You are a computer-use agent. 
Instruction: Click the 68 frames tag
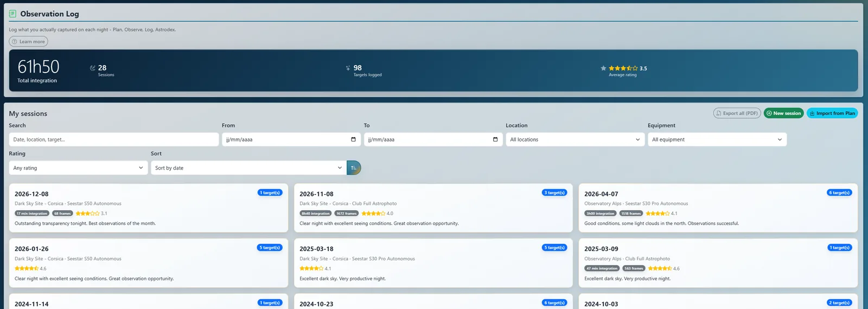pyautogui.click(x=62, y=214)
